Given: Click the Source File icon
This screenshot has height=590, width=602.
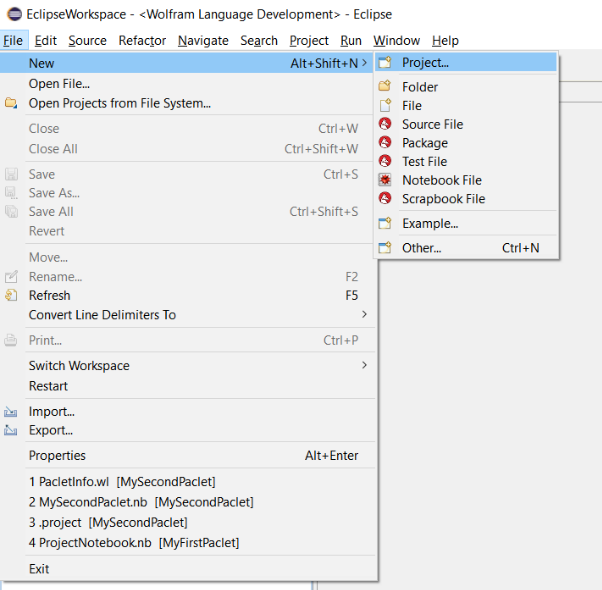Looking at the screenshot, I should [x=385, y=124].
